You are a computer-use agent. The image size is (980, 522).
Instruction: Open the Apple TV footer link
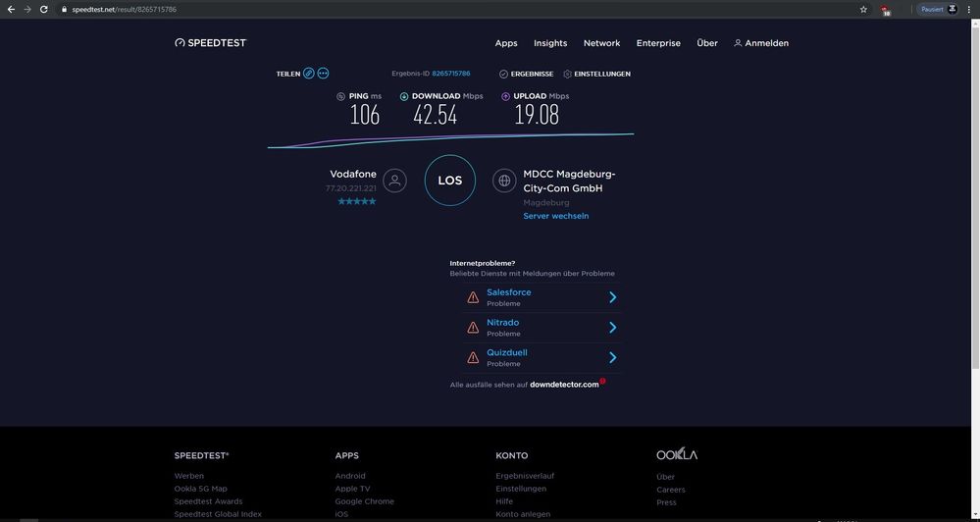tap(352, 489)
